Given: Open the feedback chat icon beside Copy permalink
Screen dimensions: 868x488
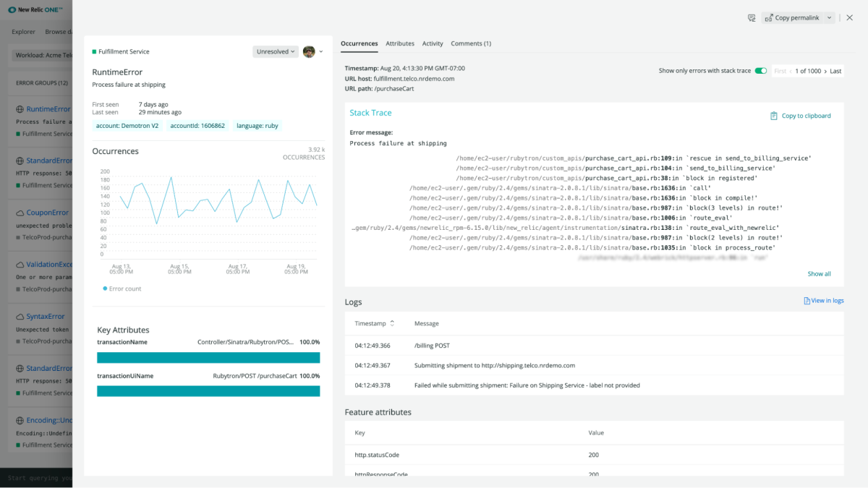Looking at the screenshot, I should [752, 17].
